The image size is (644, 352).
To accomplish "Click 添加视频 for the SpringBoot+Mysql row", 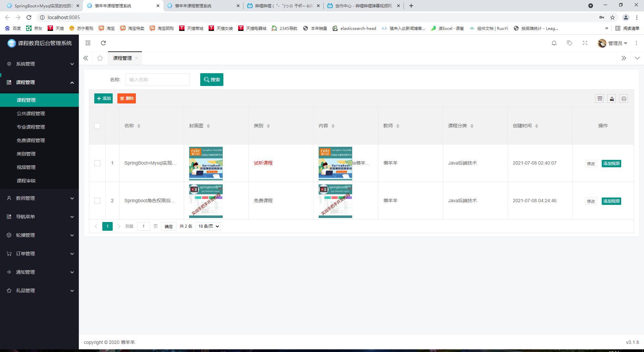I will click(x=611, y=164).
